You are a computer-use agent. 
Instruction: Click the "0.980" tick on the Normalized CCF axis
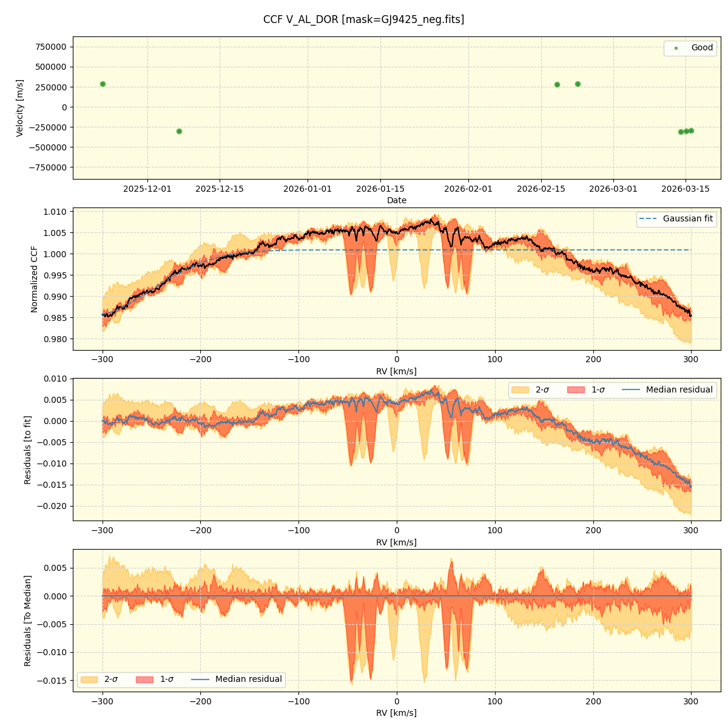55,339
